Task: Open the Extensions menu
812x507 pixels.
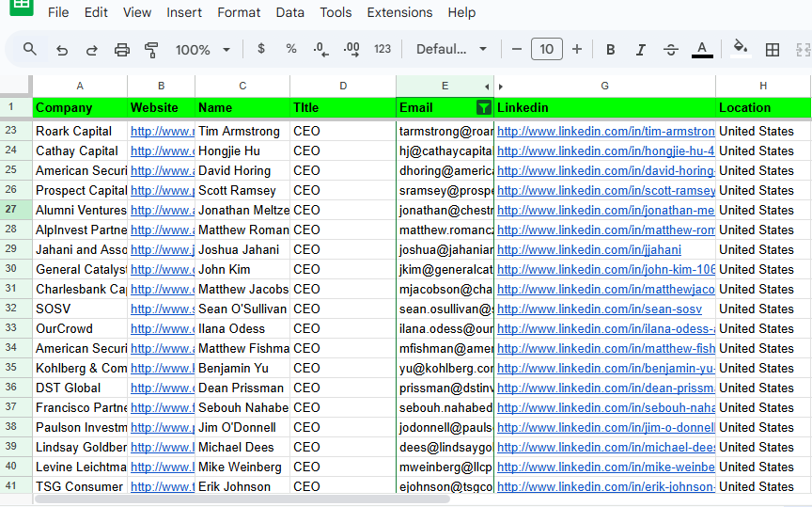Action: tap(399, 12)
